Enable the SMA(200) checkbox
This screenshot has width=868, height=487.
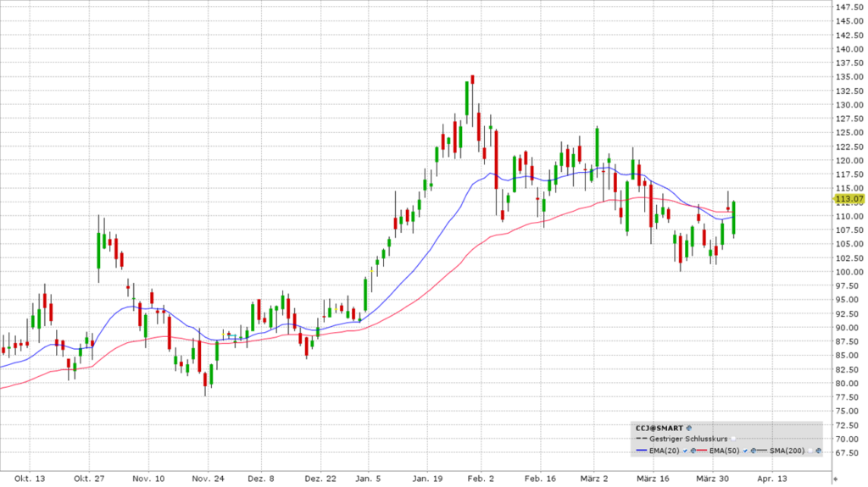click(x=810, y=451)
